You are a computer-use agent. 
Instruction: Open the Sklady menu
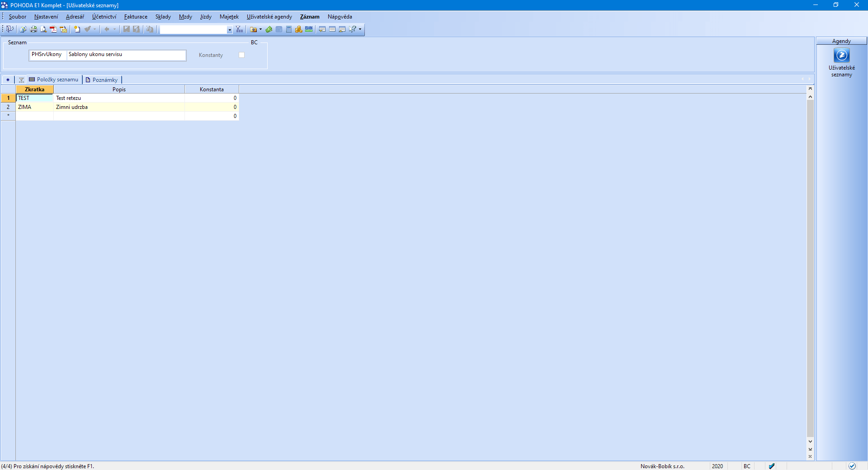[163, 17]
